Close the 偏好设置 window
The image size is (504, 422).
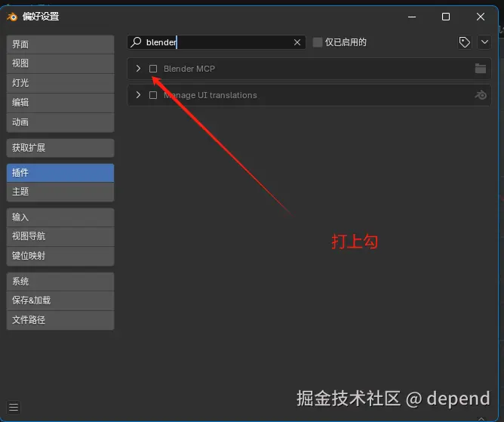coord(481,17)
